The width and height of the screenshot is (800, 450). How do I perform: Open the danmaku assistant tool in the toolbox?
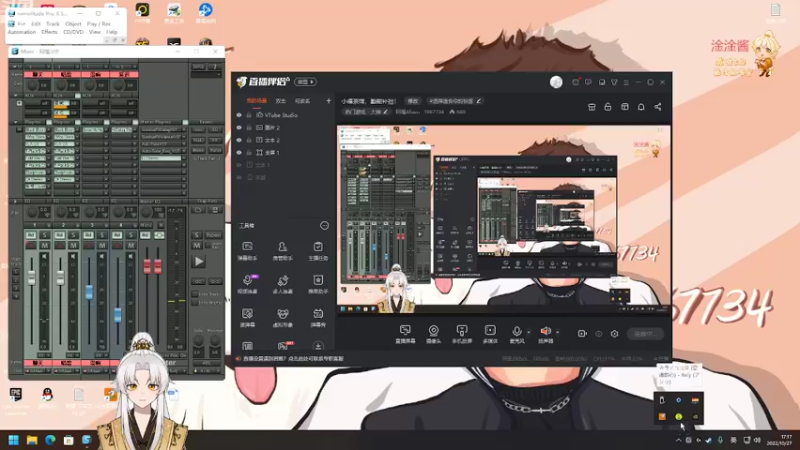point(247,251)
